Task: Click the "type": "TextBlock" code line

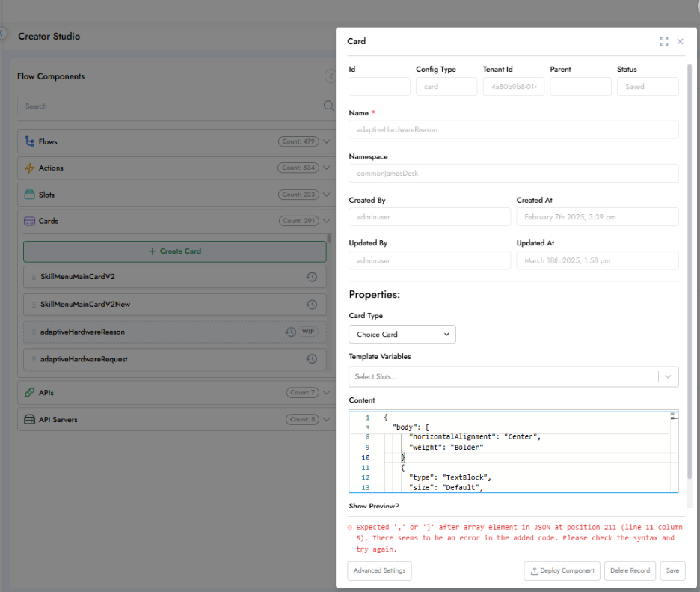Action: click(450, 477)
